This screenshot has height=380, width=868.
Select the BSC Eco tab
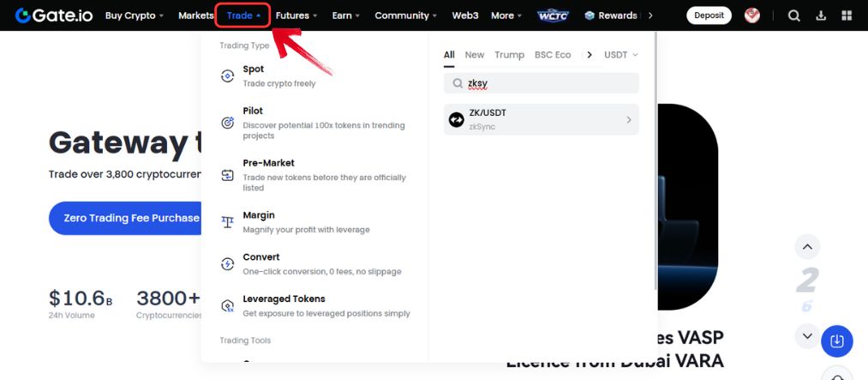[x=553, y=55]
